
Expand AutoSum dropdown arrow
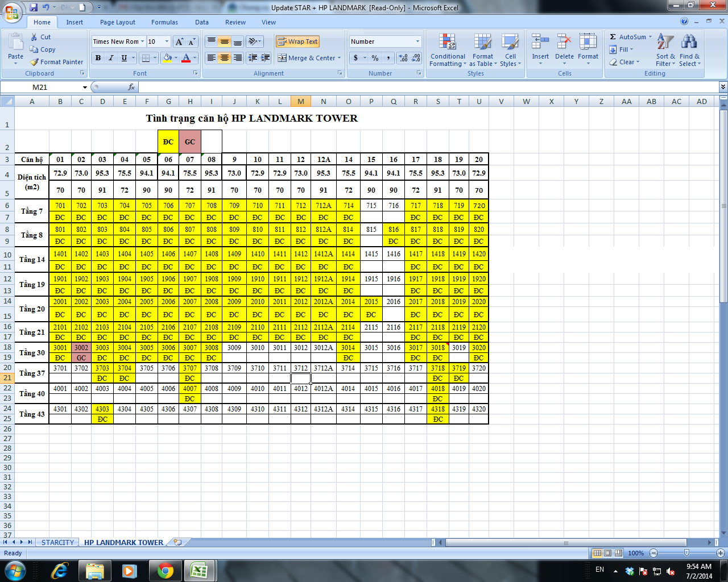click(650, 37)
